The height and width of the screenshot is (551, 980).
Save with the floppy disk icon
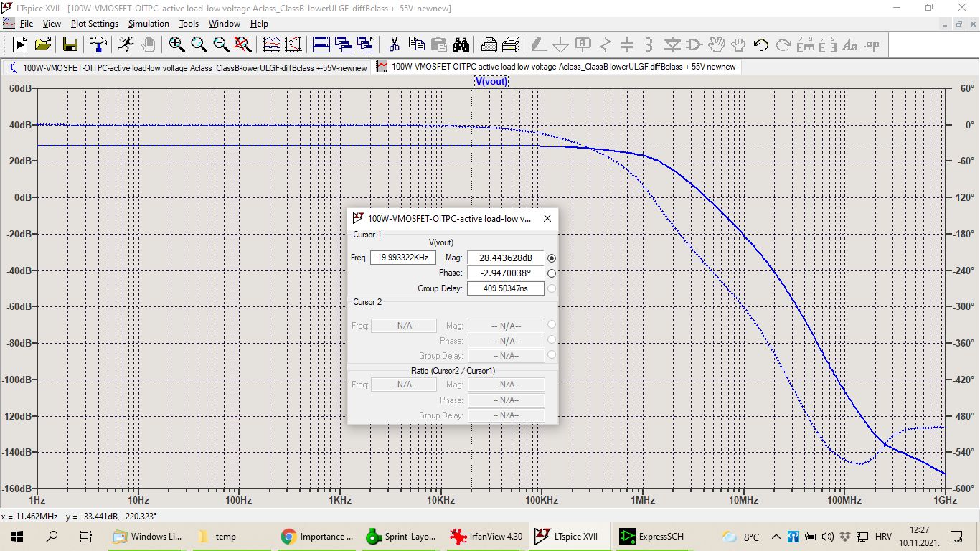pyautogui.click(x=70, y=44)
